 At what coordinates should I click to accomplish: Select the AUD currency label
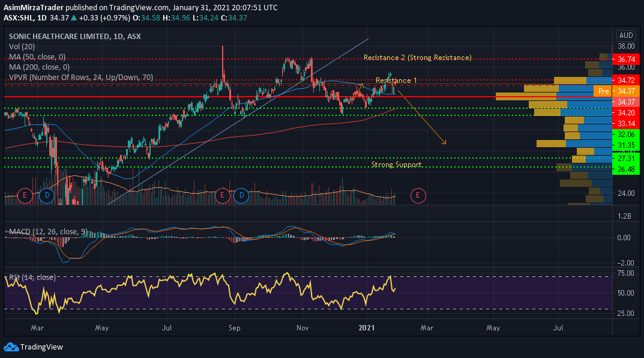[x=626, y=35]
